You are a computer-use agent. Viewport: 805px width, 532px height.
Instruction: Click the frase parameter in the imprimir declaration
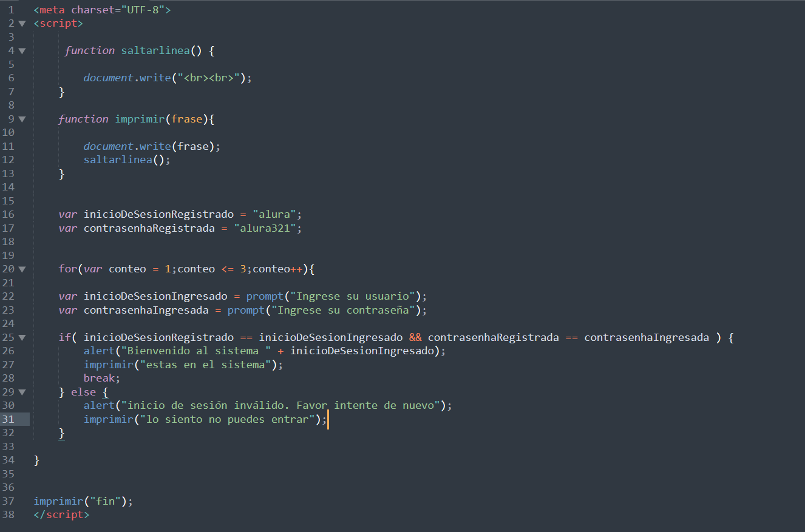(x=186, y=120)
